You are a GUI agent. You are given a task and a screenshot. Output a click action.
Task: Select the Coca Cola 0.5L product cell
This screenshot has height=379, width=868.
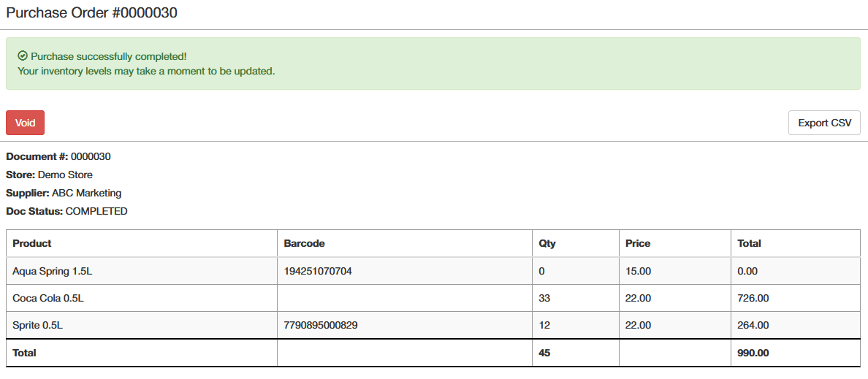[142, 298]
